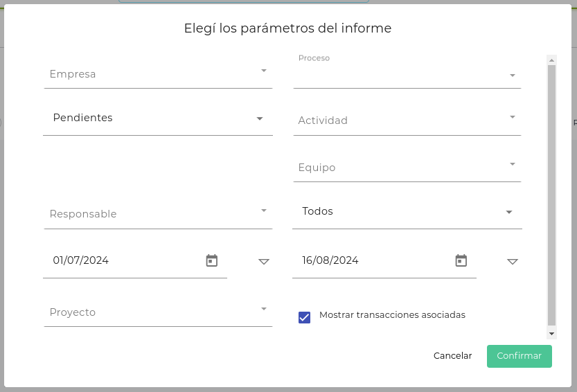This screenshot has height=392, width=577.
Task: Open calendar picker for 01/07/2024 date
Action: 212,260
